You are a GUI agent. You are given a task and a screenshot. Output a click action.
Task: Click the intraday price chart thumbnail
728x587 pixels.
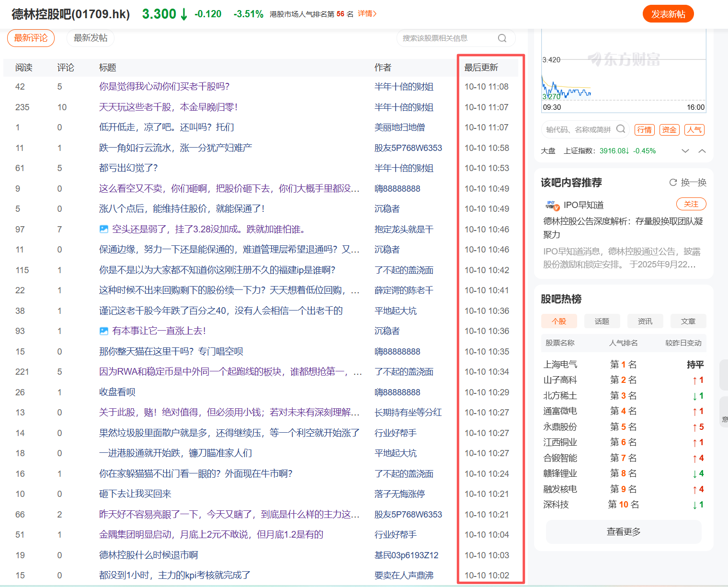(x=624, y=71)
